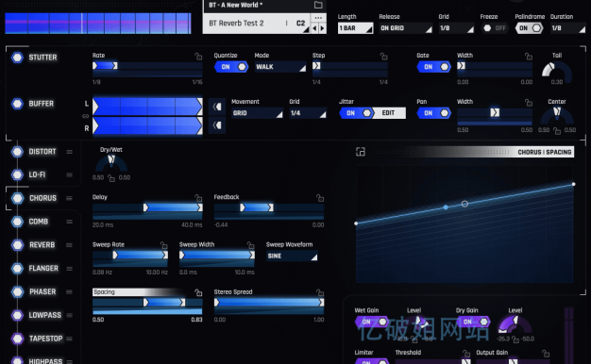The height and width of the screenshot is (364, 591).
Task: Turn off the Buffer Jitter switch
Action: pos(356,113)
